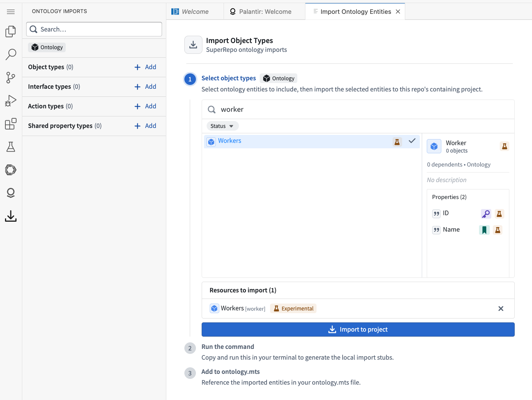
Task: Click the Import to project button
Action: point(358,330)
